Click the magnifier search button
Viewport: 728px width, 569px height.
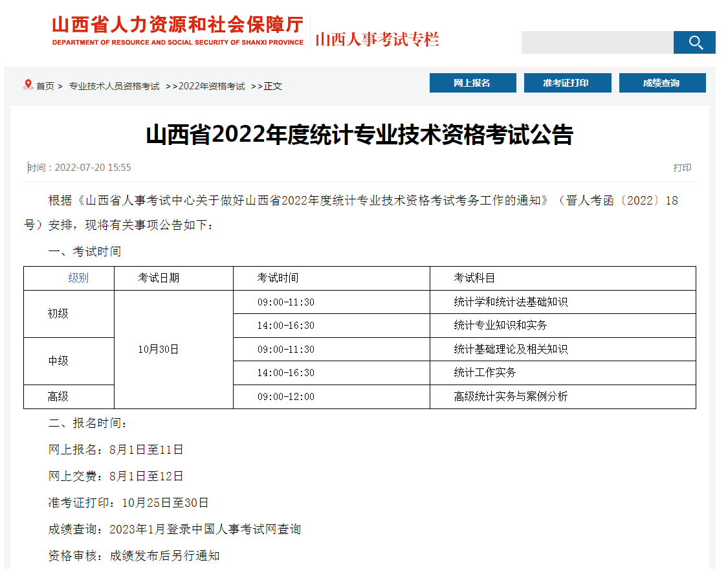click(694, 43)
